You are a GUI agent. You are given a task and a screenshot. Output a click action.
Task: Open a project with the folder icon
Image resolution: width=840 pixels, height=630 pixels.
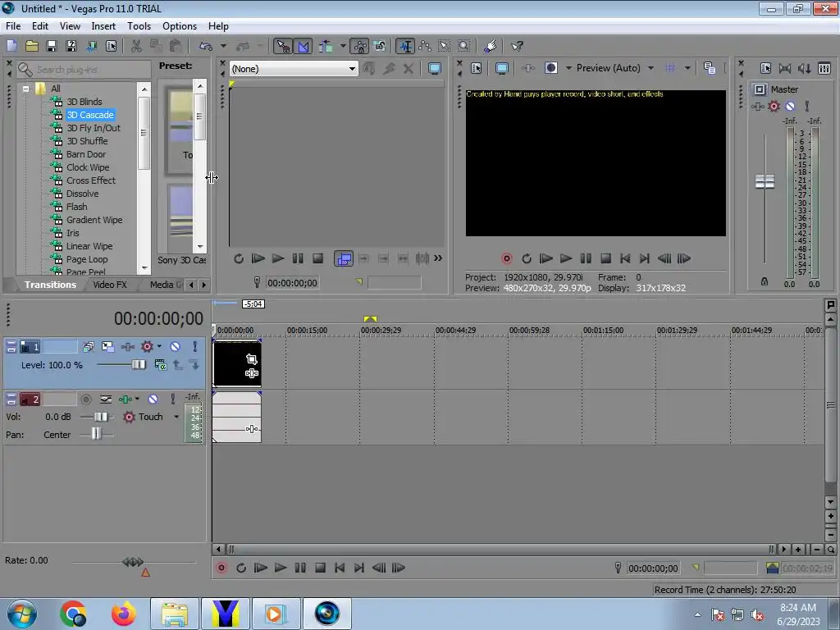point(32,46)
